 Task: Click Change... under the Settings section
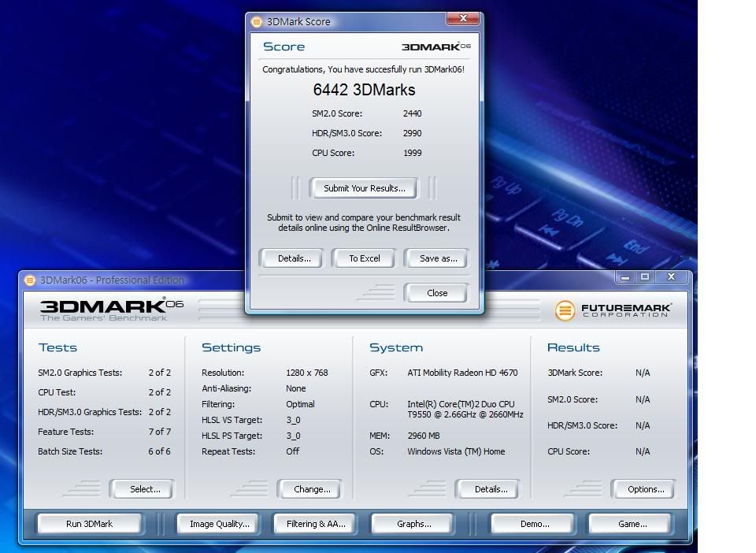(312, 489)
